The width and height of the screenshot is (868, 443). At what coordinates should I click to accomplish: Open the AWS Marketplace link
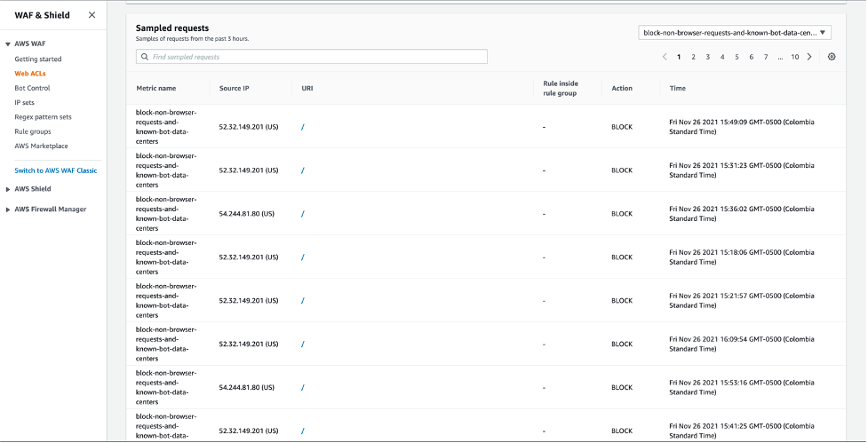41,146
